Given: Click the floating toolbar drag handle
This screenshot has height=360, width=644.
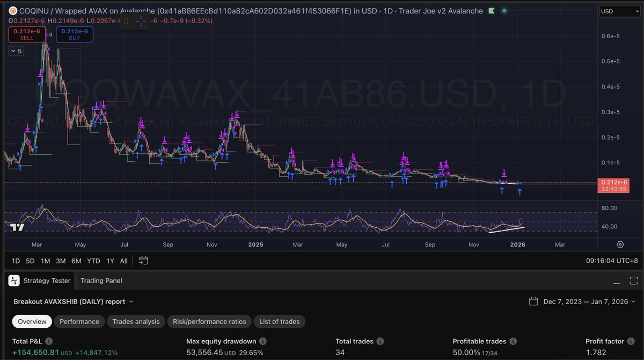Looking at the screenshot, I should pos(127,21).
